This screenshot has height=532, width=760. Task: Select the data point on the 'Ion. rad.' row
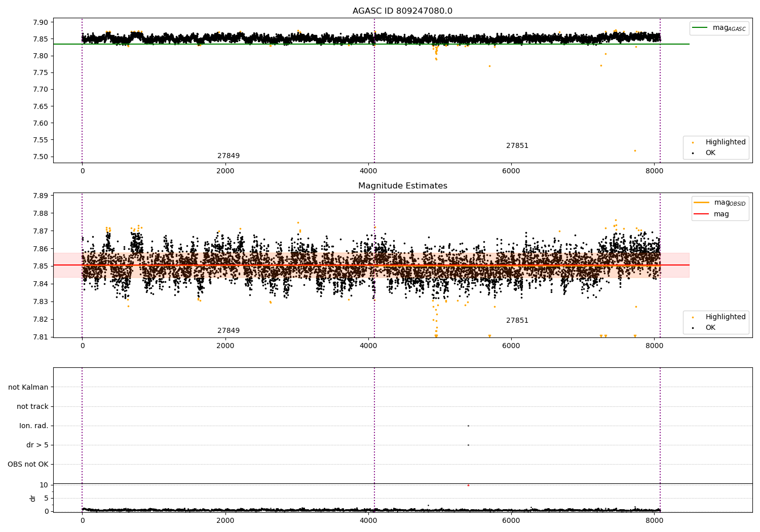click(x=468, y=426)
